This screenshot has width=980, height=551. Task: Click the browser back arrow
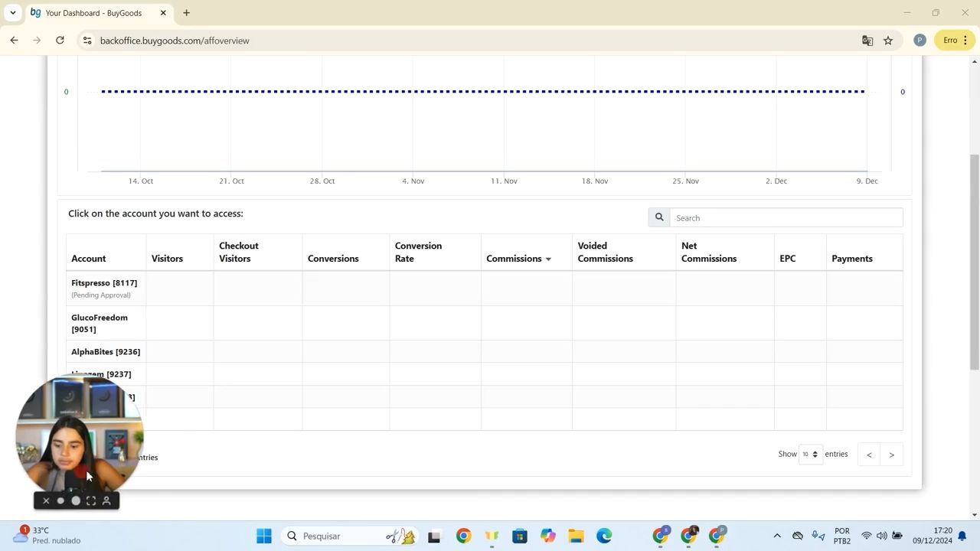tap(14, 40)
